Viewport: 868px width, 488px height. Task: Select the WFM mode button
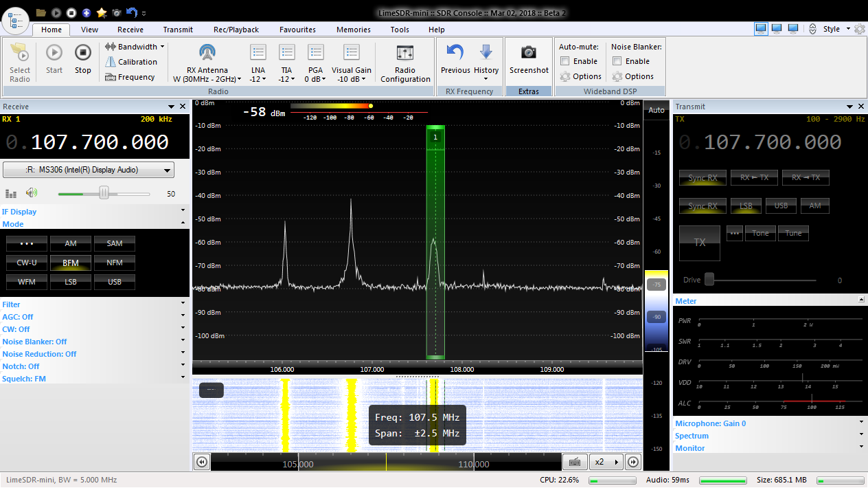(x=27, y=282)
